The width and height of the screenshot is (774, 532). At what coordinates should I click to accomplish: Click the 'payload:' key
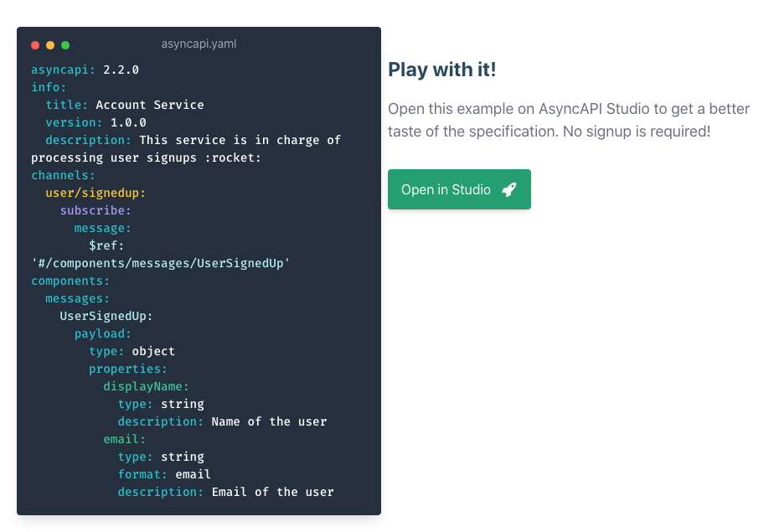pos(103,333)
